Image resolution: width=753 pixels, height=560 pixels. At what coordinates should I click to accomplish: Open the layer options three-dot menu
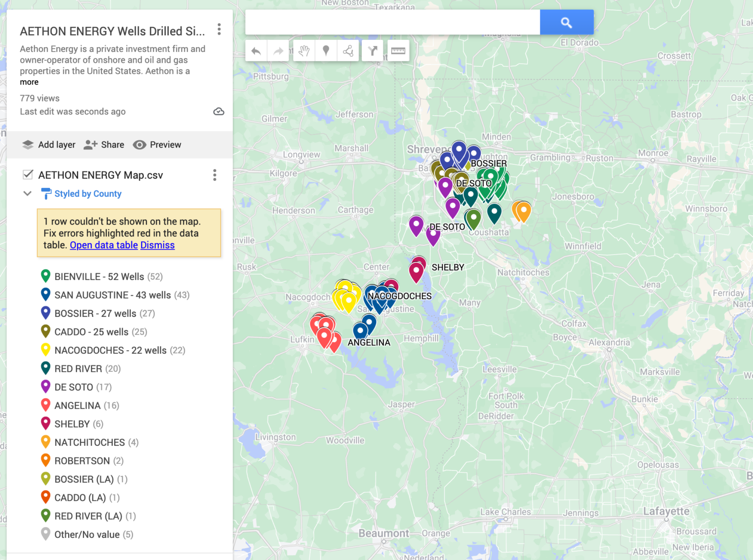coord(215,175)
